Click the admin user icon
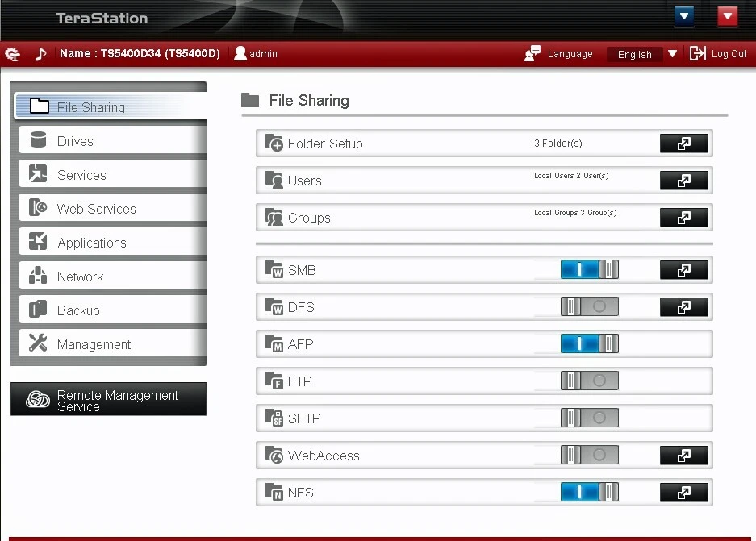 point(240,53)
